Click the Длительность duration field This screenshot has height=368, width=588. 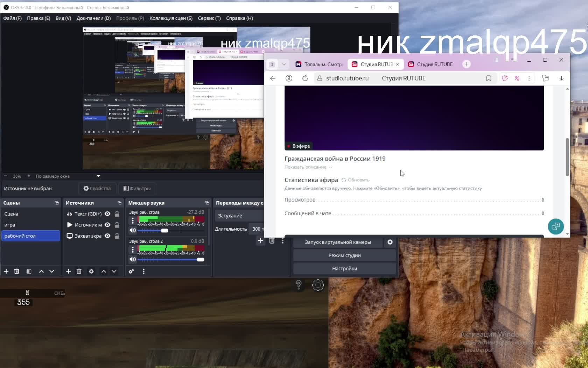(257, 229)
